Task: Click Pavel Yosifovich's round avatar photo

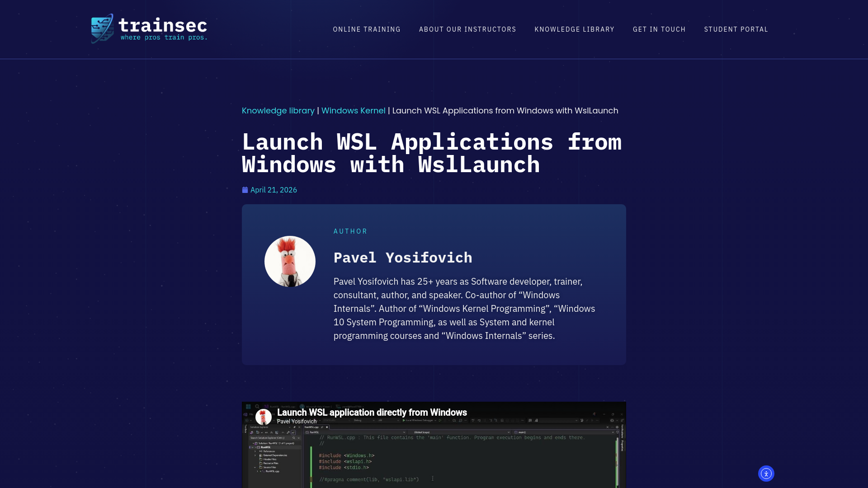Action: (290, 261)
